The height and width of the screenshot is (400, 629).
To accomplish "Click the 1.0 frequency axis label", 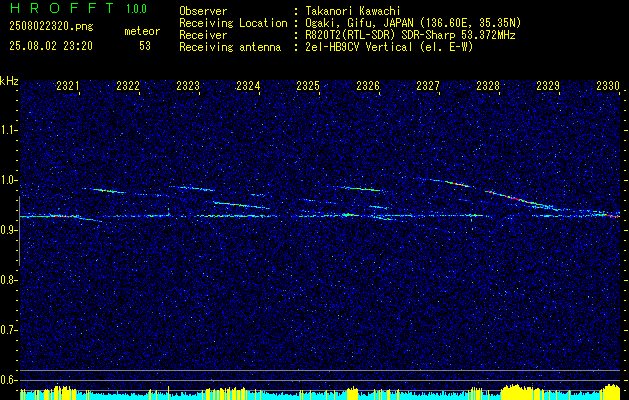I will (x=9, y=180).
